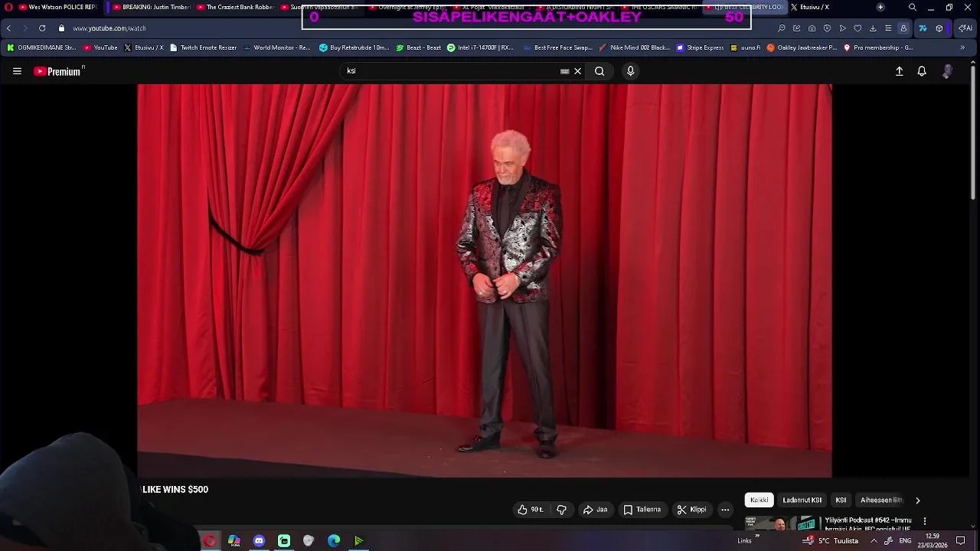Open the YouTube hamburger guide menu
The width and height of the screenshot is (980, 551).
(x=17, y=71)
